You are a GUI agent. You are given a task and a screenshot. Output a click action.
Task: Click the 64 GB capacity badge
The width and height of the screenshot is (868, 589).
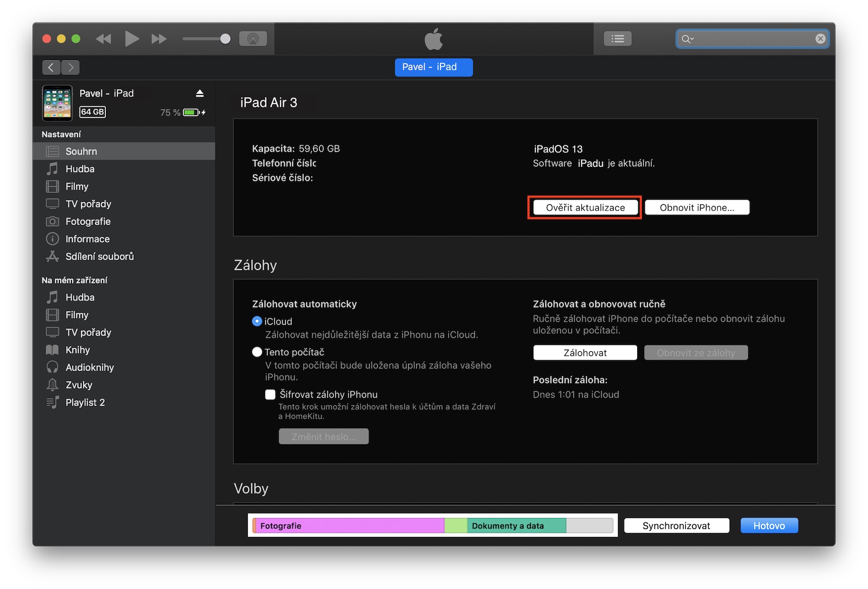(x=93, y=112)
